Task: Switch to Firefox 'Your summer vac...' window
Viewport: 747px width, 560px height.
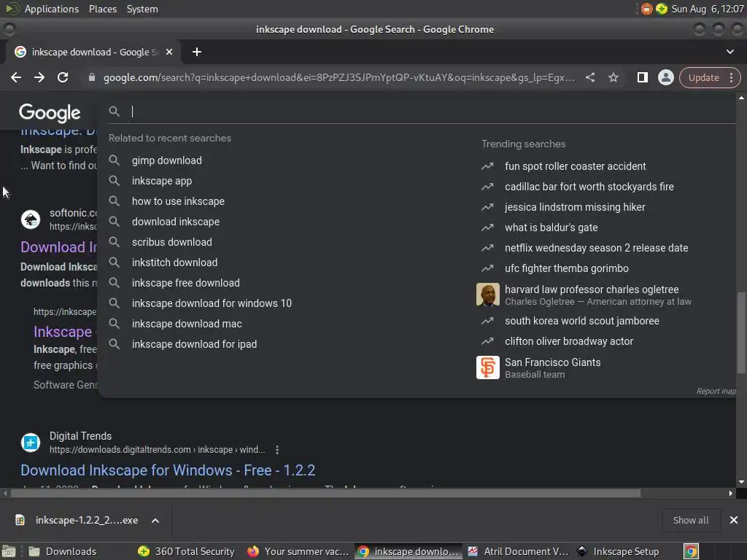Action: coord(298,551)
